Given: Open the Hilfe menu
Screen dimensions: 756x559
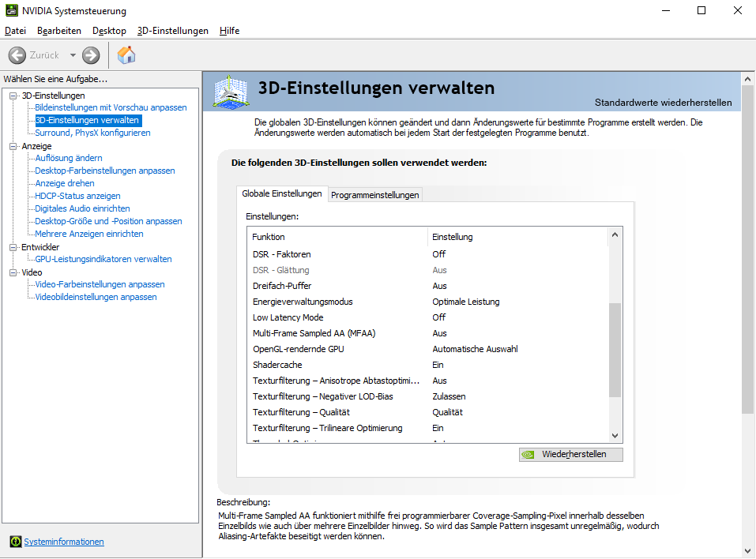Looking at the screenshot, I should 230,31.
